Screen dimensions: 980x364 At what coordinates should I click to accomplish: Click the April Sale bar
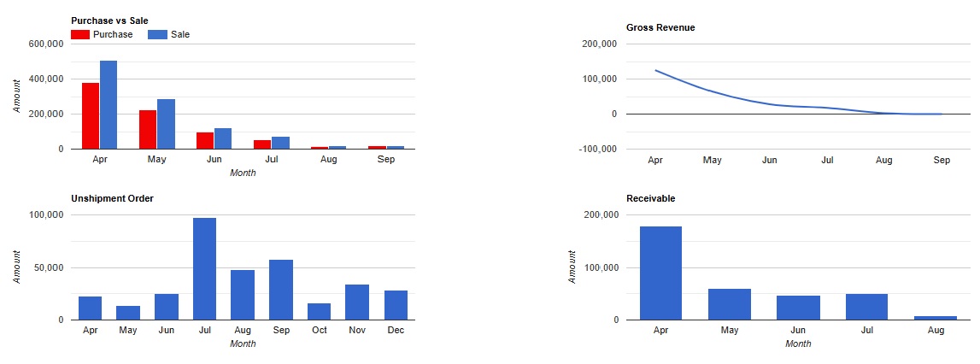tap(109, 105)
